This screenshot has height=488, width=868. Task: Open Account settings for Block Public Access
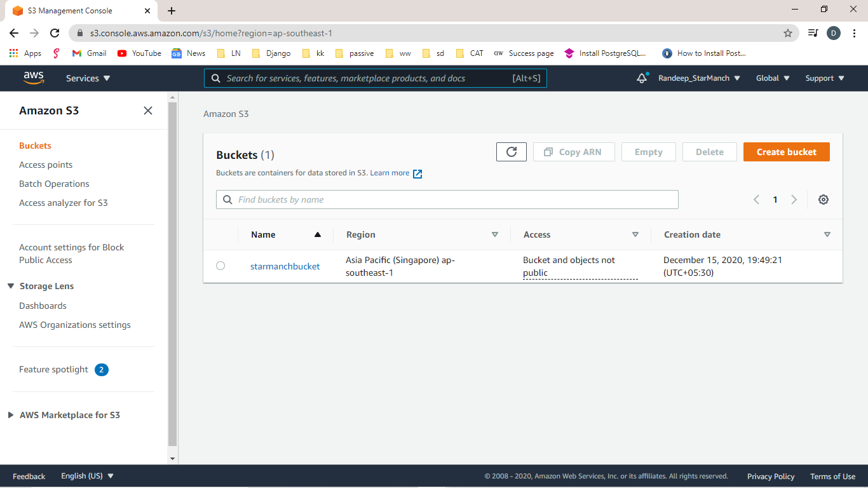[72, 254]
